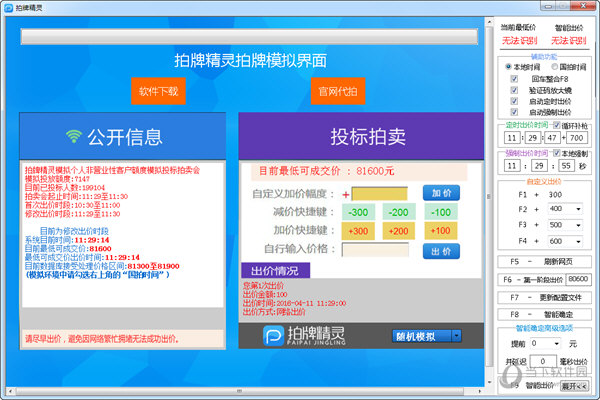
Task: Click the 拍牌精灵 logo in the bottom bar
Action: pyautogui.click(x=304, y=336)
